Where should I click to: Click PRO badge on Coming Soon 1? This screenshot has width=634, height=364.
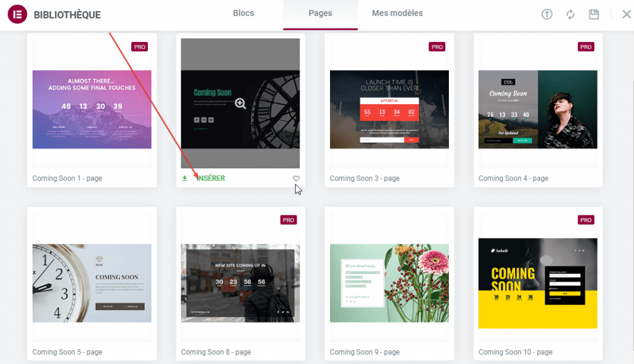coord(140,47)
